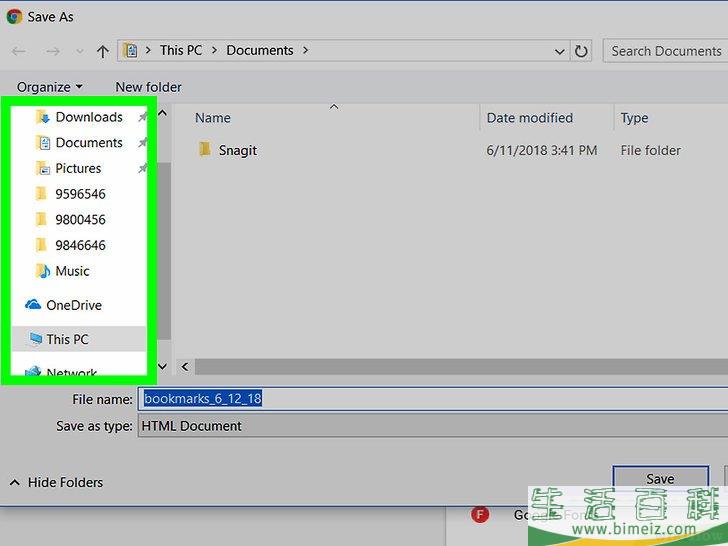Open the Organize dropdown menu
This screenshot has height=546, width=728.
tap(49, 87)
